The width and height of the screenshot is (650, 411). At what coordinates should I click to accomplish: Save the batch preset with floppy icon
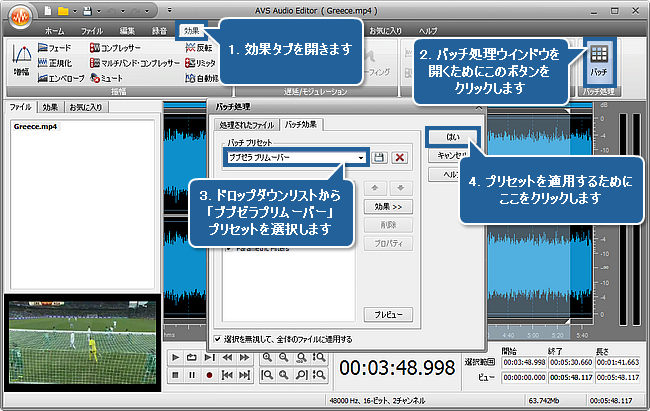pyautogui.click(x=379, y=158)
